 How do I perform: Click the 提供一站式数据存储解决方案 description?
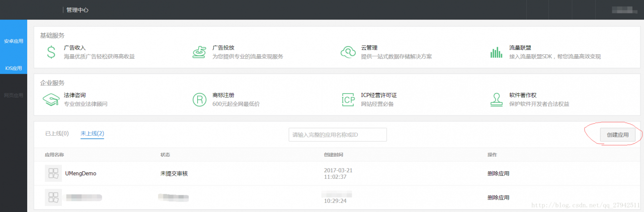click(x=396, y=56)
